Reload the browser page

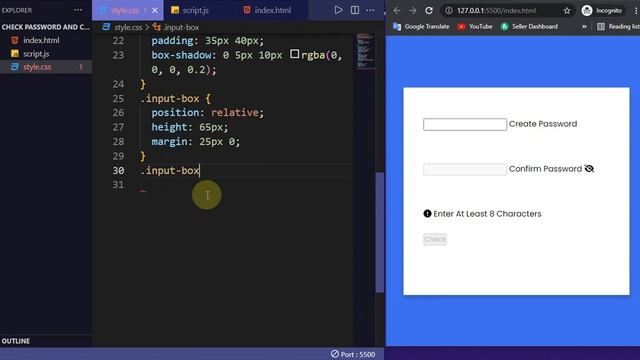point(429,11)
